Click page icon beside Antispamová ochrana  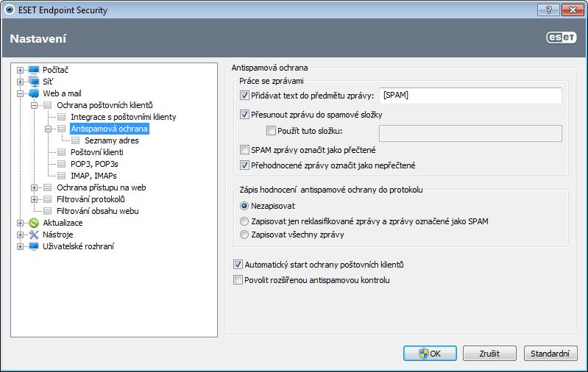pos(62,129)
